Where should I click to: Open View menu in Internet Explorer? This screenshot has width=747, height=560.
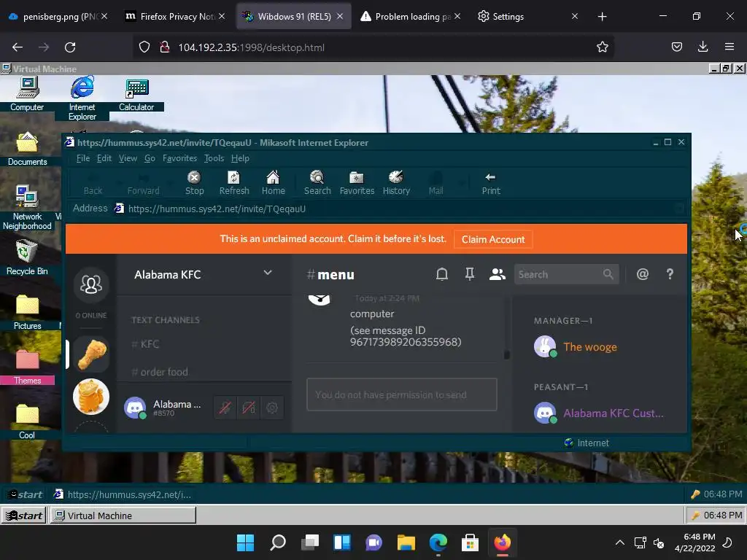tap(128, 158)
